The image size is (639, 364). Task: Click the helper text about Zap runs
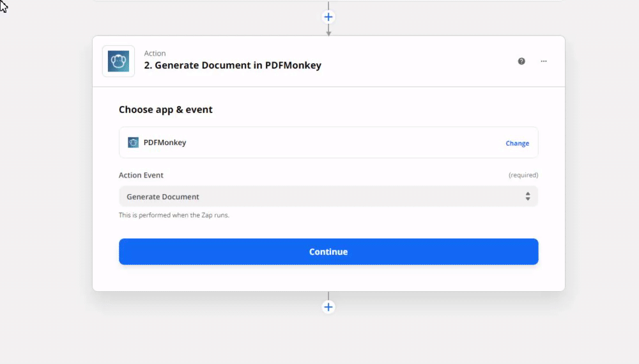click(x=174, y=215)
